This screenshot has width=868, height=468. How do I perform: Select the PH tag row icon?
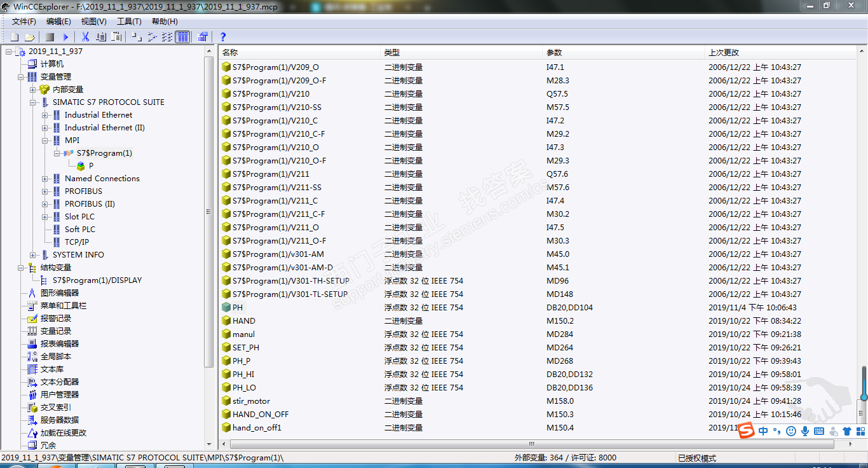pyautogui.click(x=226, y=308)
